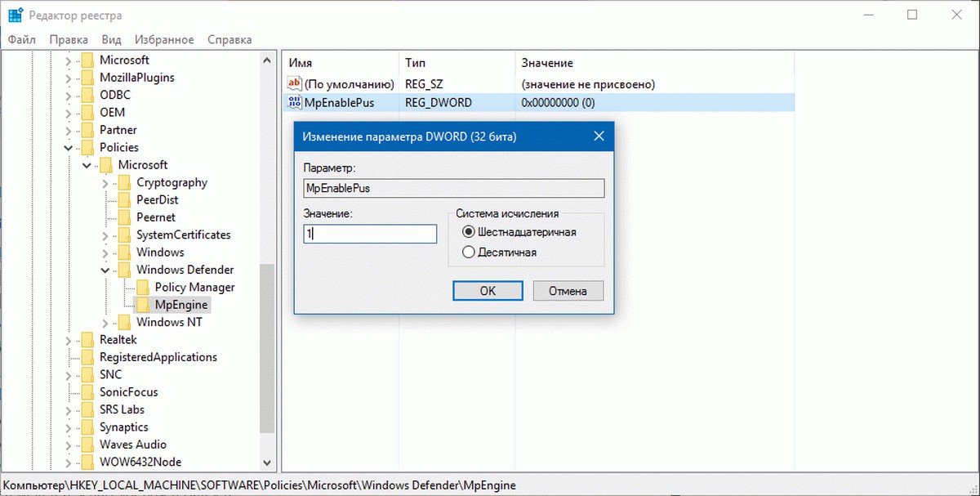Screen dimensions: 980x496
Task: Select the SonicFocus folder icon
Action: click(87, 393)
